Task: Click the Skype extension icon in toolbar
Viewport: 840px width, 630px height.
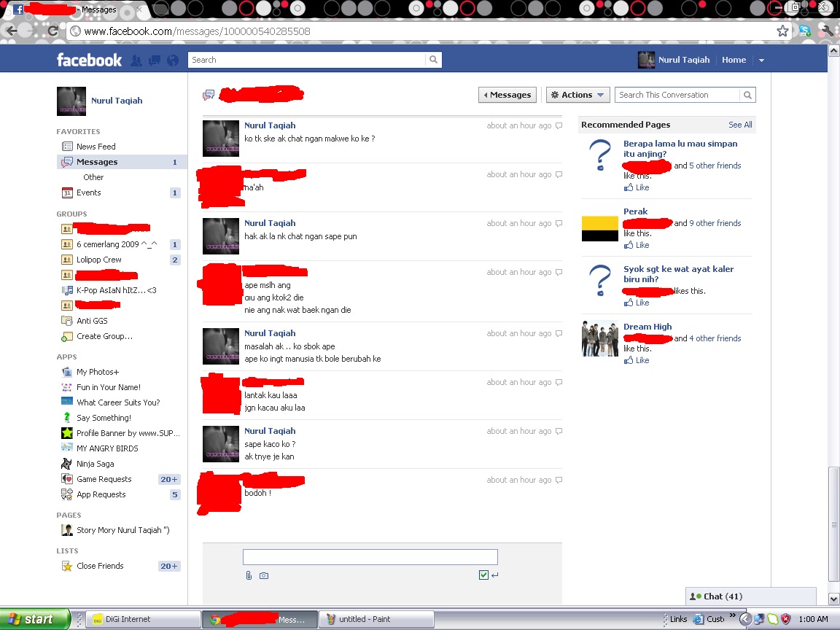Action: (805, 31)
